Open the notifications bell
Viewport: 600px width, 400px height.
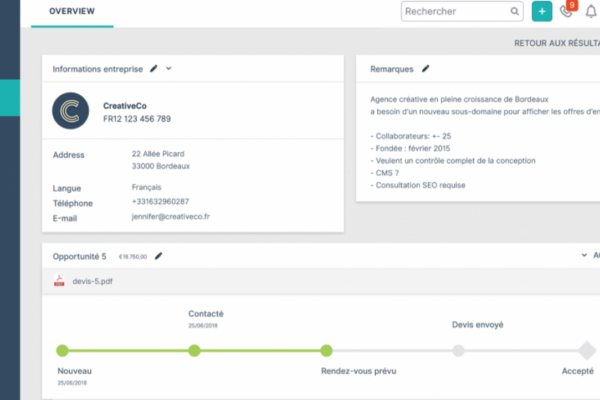click(591, 12)
